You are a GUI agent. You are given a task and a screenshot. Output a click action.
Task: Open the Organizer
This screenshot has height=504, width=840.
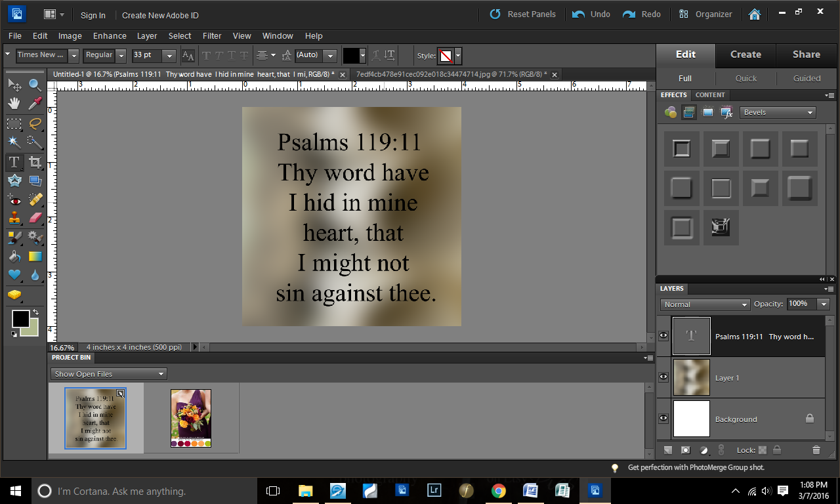tap(705, 14)
